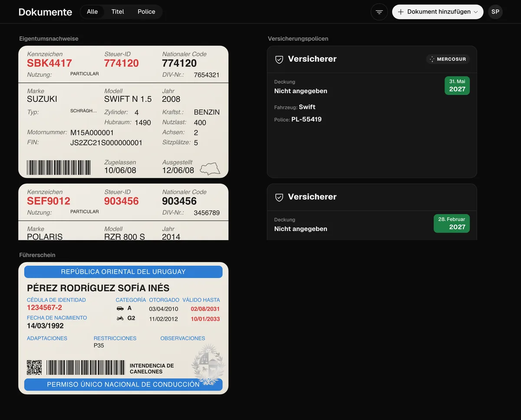The image size is (521, 420).
Task: Click the DIV number 3456789
Action: 207,213
